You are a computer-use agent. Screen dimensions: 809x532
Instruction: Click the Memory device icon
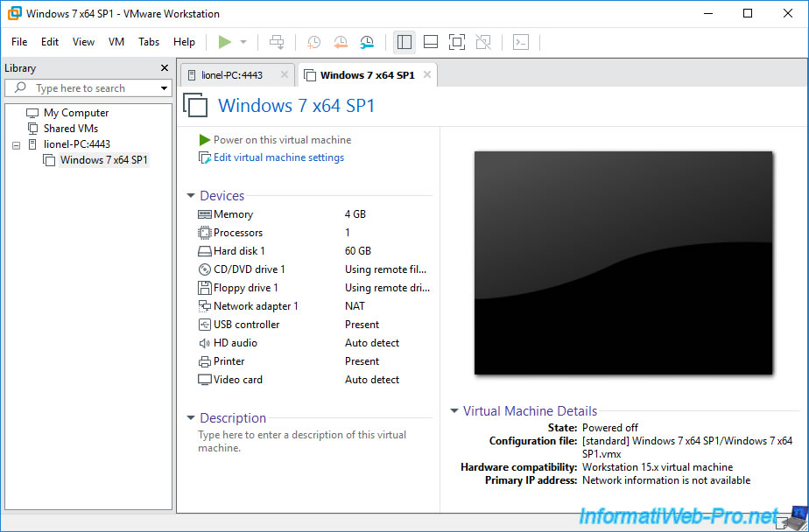(x=205, y=214)
